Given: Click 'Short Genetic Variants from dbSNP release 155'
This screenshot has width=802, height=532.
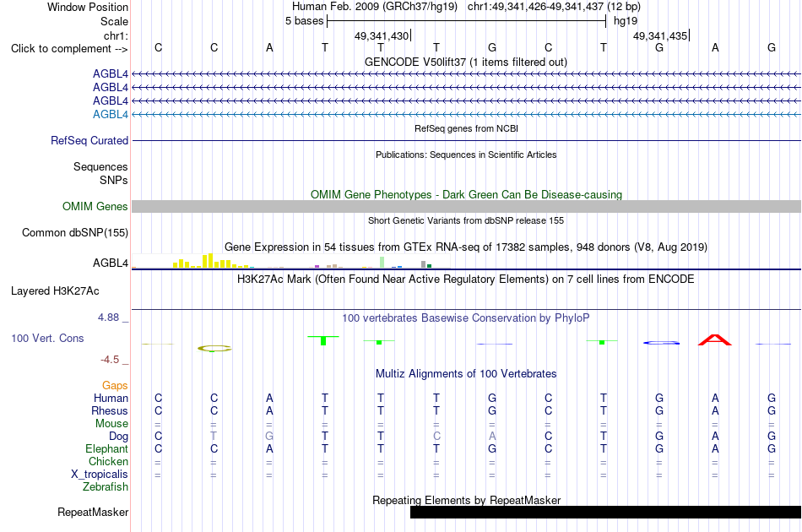Looking at the screenshot, I should point(466,220).
